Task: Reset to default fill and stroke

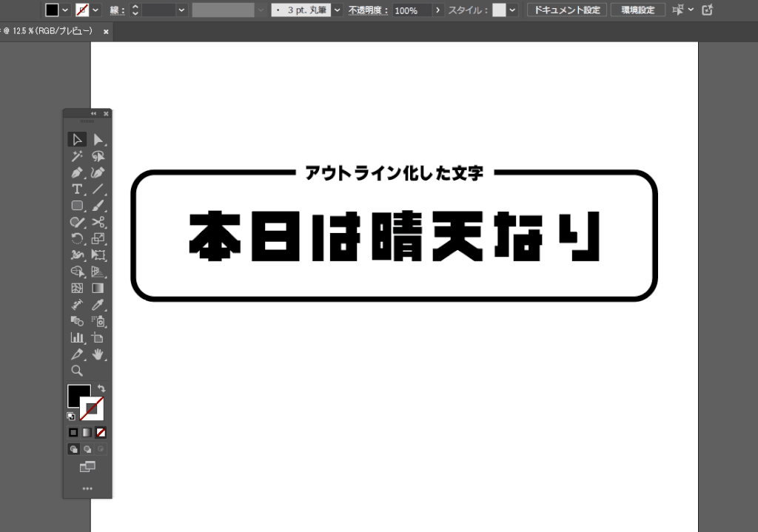Action: tap(71, 416)
